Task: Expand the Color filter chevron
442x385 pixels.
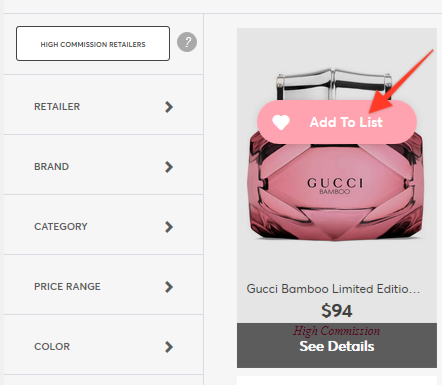Action: 169,347
